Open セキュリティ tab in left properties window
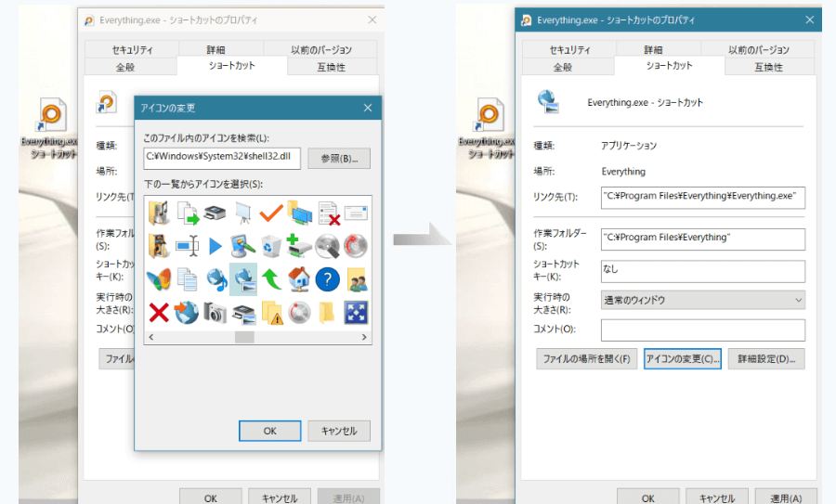The height and width of the screenshot is (504, 836). (x=132, y=49)
